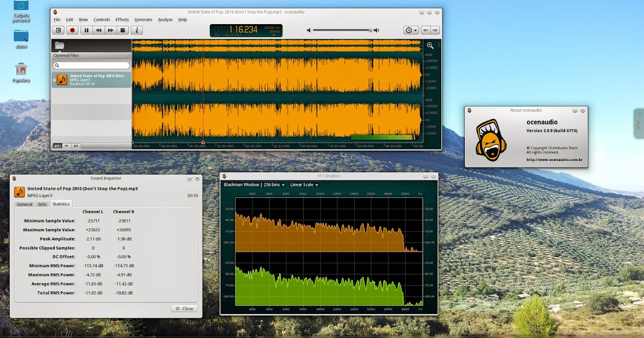Switch Opened Files panel to grid view
This screenshot has height=338, width=644.
click(76, 145)
